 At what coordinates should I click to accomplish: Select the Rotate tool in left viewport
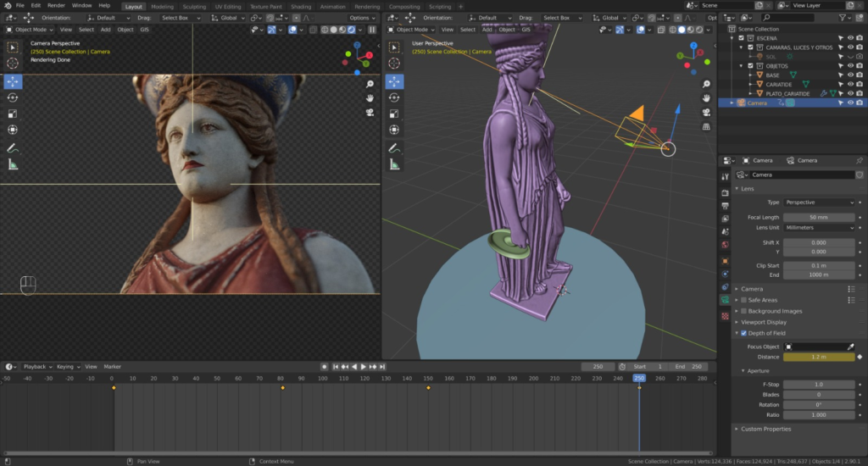point(13,97)
